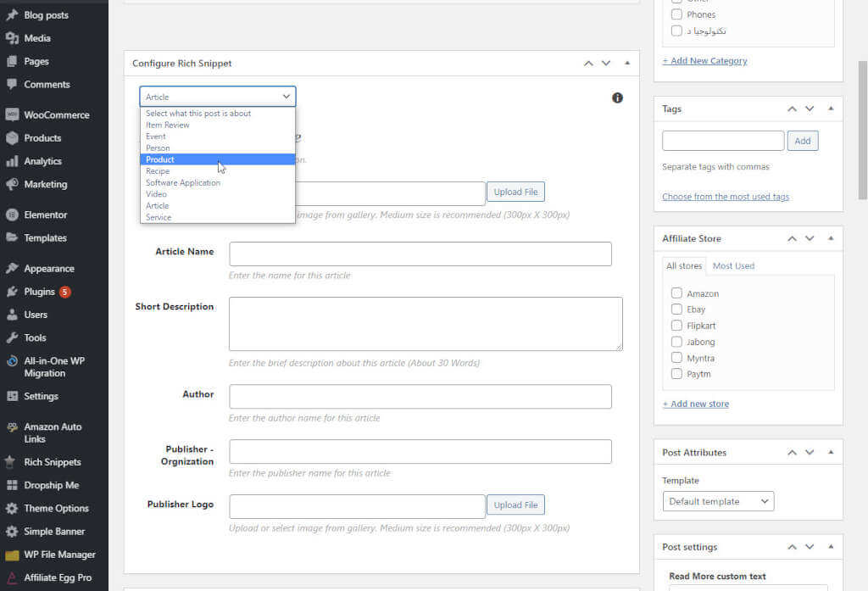
Task: Enable the Flipkart store checkbox
Action: pyautogui.click(x=676, y=325)
